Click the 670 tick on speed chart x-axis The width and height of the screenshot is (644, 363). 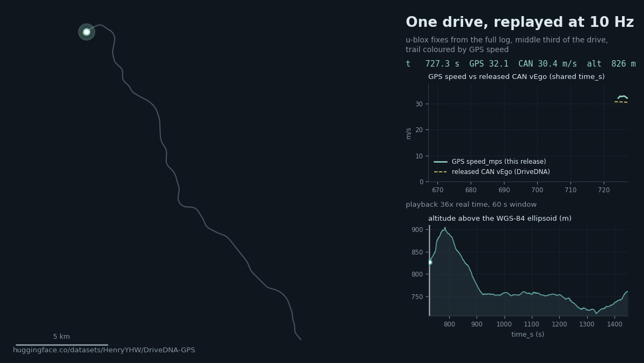coord(437,190)
